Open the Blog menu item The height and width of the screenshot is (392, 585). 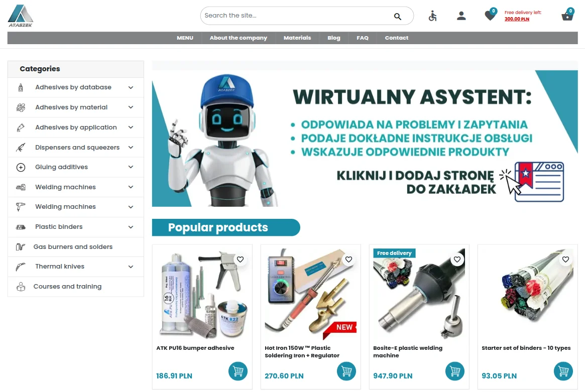334,38
